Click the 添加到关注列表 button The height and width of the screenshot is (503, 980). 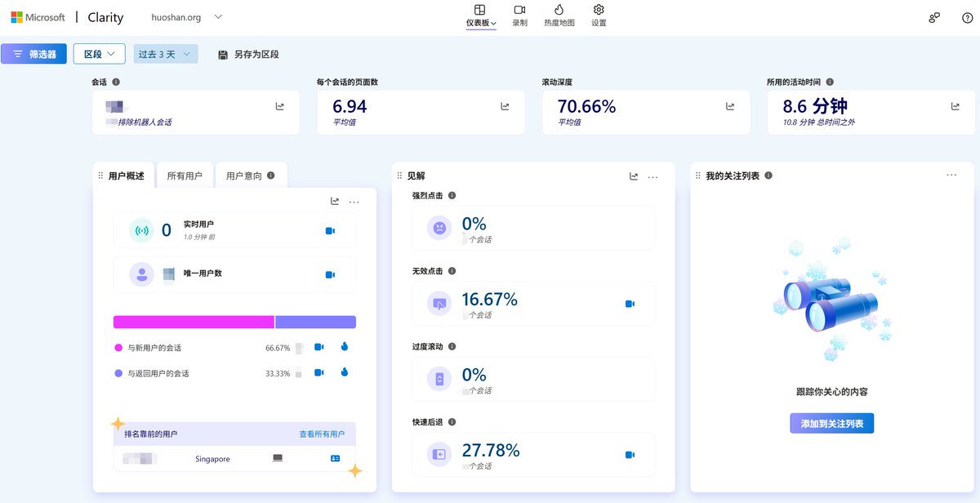[x=831, y=424]
